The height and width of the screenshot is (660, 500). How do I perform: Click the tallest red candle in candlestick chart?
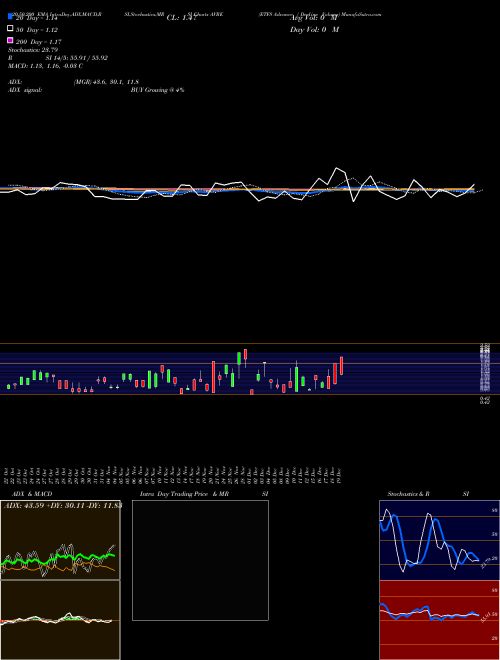(x=213, y=377)
